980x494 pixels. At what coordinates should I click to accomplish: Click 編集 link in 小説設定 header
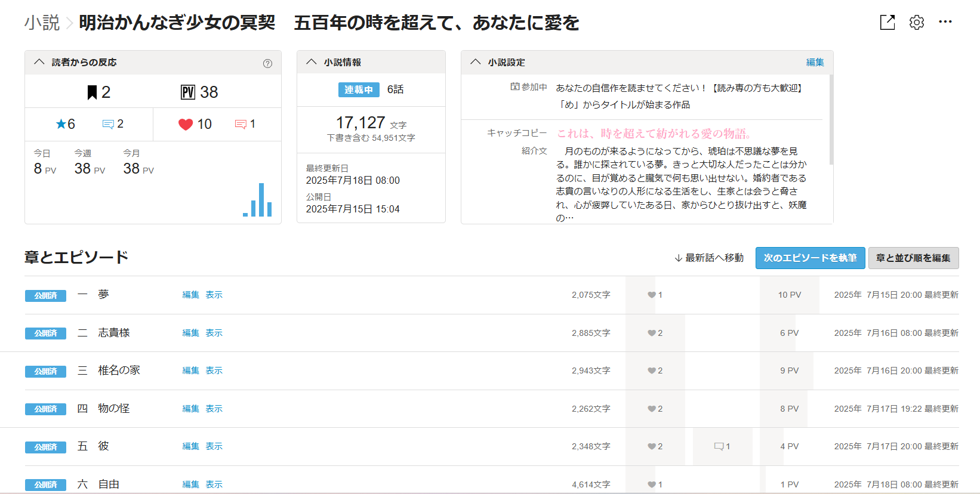pyautogui.click(x=815, y=62)
